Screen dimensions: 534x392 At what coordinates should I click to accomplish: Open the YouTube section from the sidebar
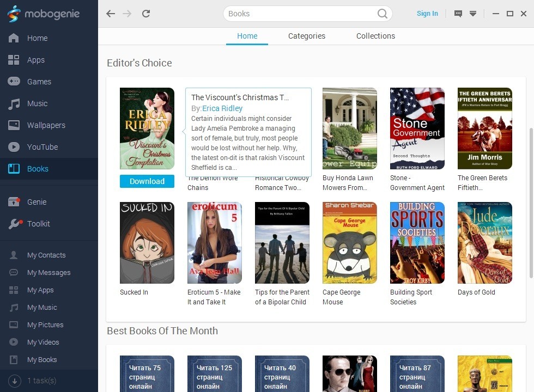point(14,147)
